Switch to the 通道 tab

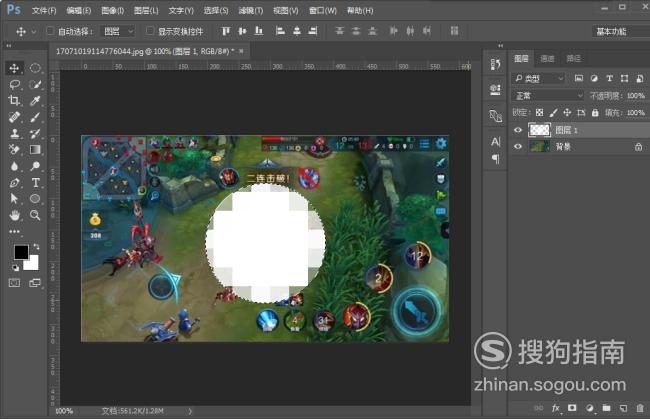click(547, 58)
